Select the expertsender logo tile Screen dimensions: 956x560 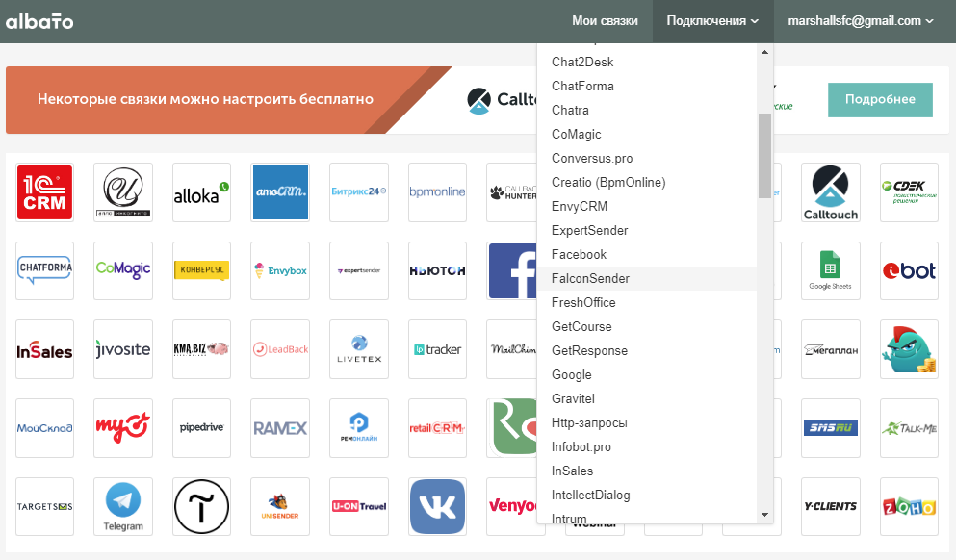(x=359, y=271)
